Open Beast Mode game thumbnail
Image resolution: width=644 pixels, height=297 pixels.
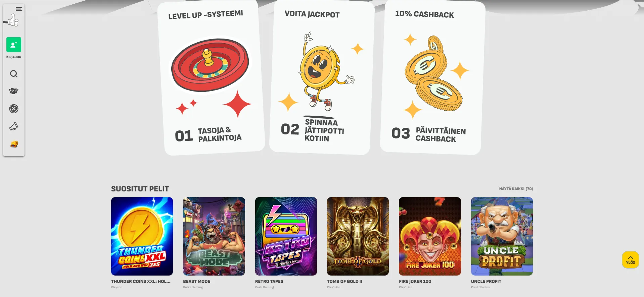click(214, 236)
